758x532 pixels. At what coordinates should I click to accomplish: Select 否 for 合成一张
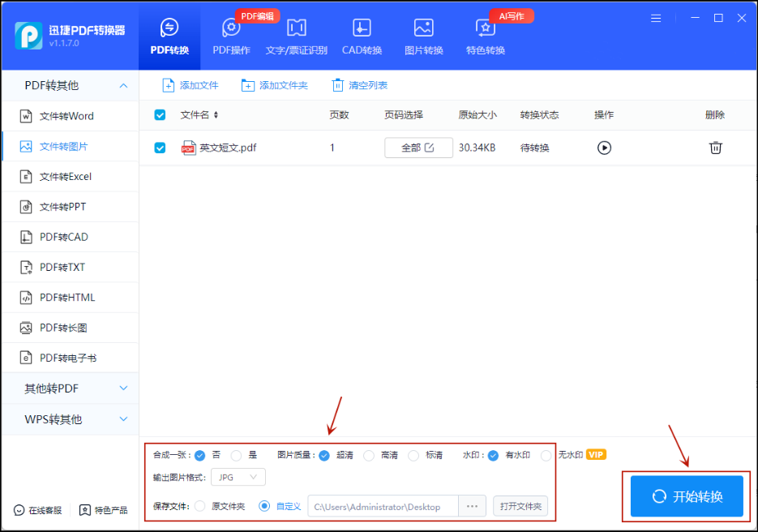point(199,456)
